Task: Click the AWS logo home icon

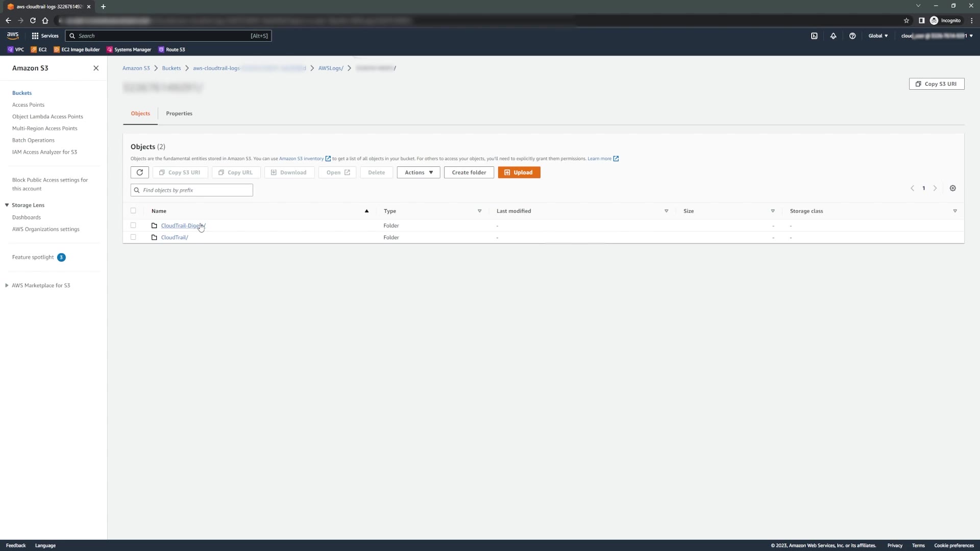Action: tap(13, 35)
